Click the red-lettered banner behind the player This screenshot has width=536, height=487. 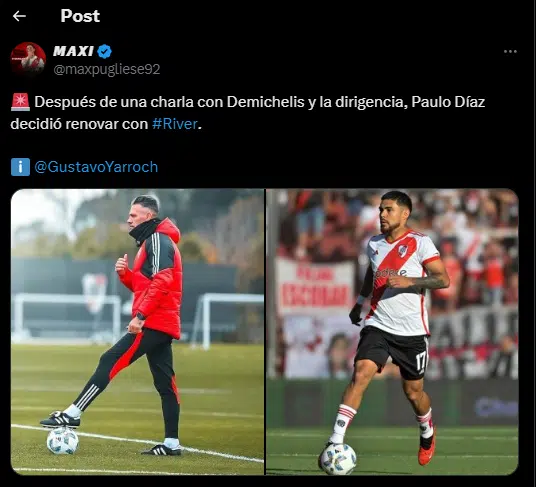(x=315, y=285)
